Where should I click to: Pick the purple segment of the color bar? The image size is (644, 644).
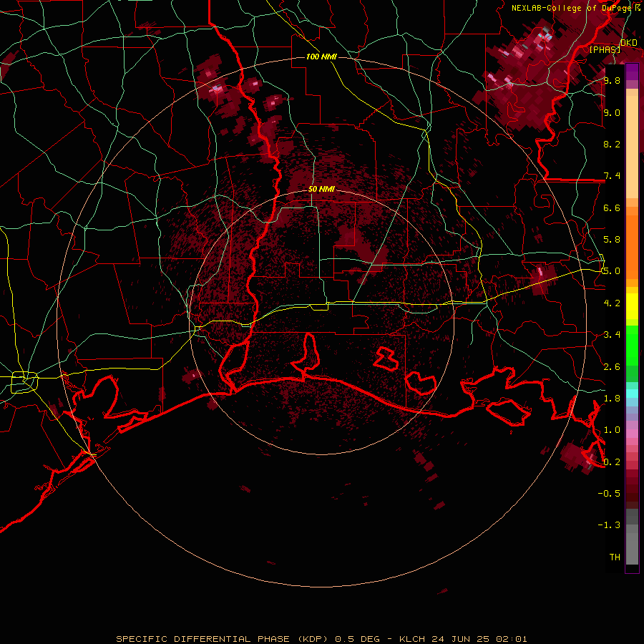coord(632,72)
